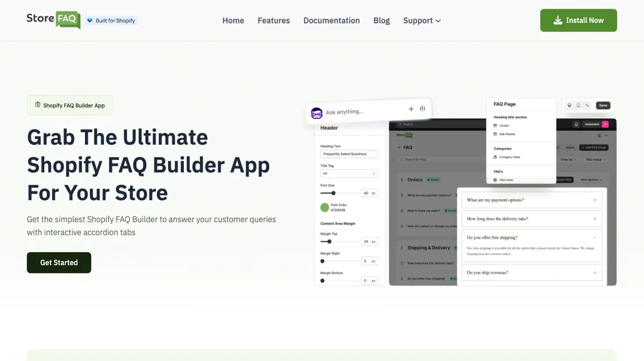Click the 'Category Items' text

click(x=510, y=157)
